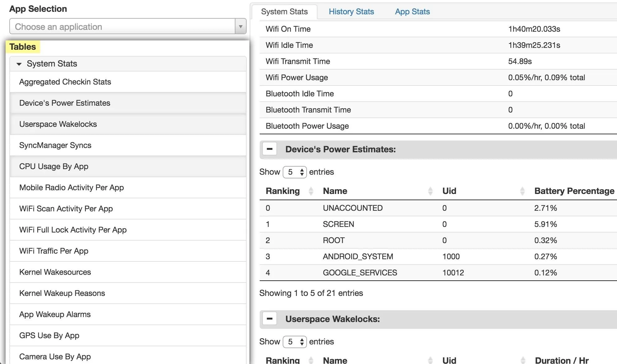Click the Userspace Wakelocks section header
This screenshot has height=364, width=617.
[x=438, y=319]
